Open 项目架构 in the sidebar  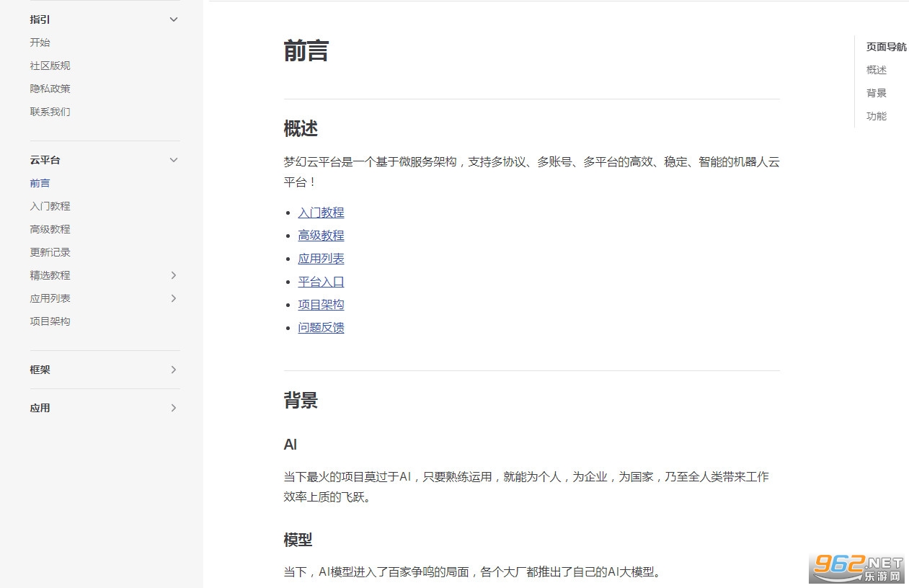pos(50,321)
